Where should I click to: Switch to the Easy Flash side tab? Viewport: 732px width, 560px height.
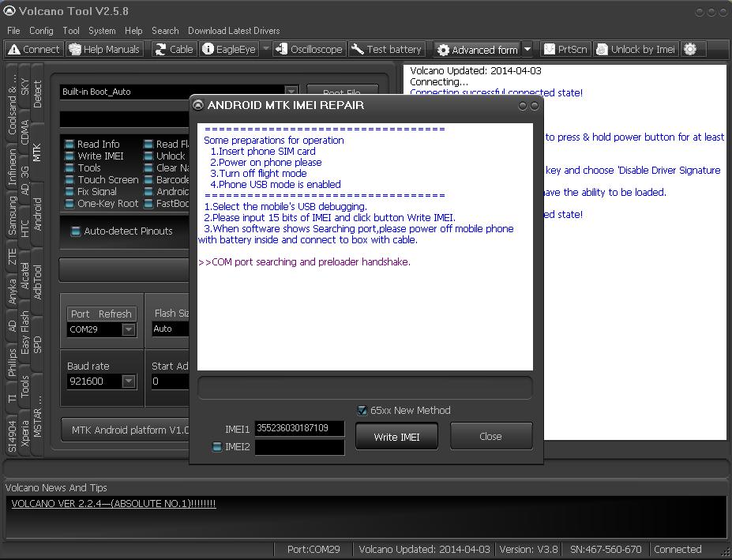[x=24, y=333]
